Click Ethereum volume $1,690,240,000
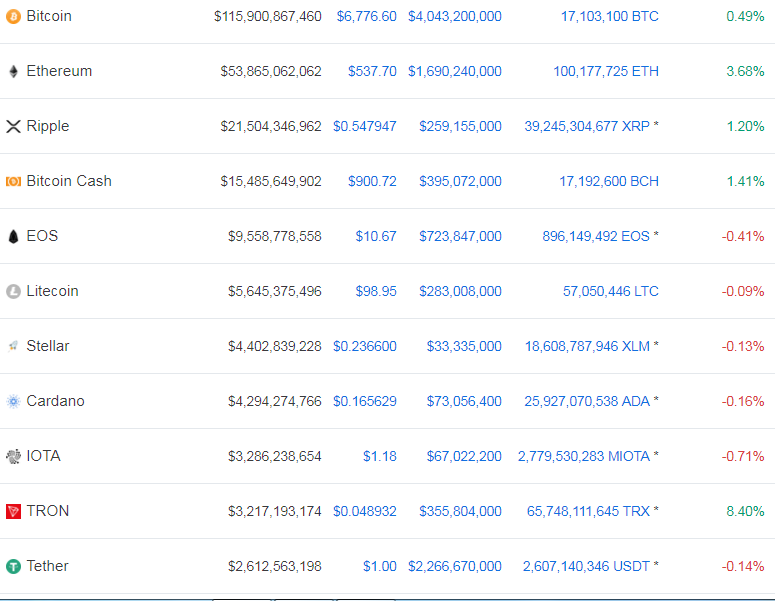 click(455, 71)
